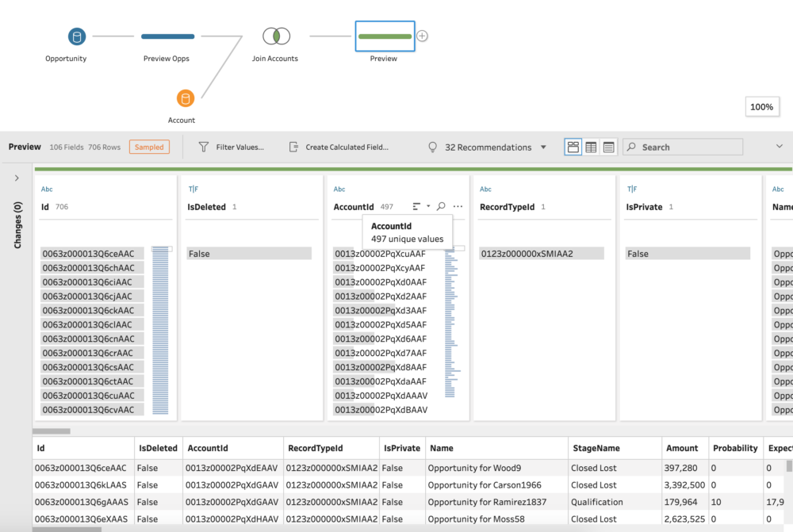
Task: Select the False value in IsDeleted card
Action: [x=249, y=254]
